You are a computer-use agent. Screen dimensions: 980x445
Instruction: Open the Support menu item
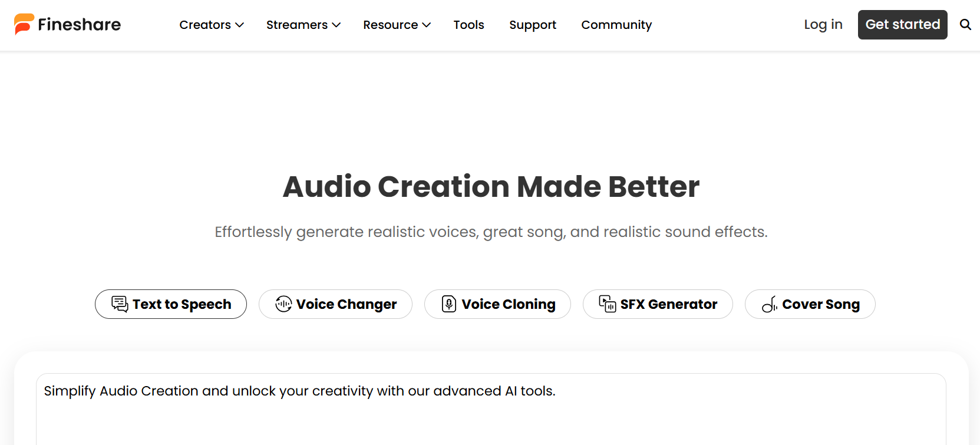click(x=533, y=25)
